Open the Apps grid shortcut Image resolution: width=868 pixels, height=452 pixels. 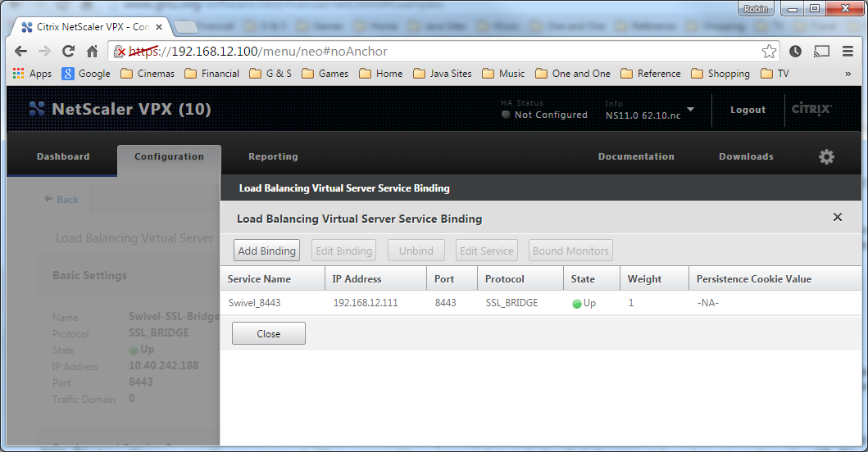[x=32, y=74]
